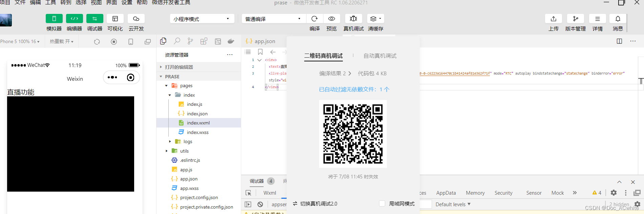
Task: Open the extensions sidebar icon
Action: coord(204,41)
